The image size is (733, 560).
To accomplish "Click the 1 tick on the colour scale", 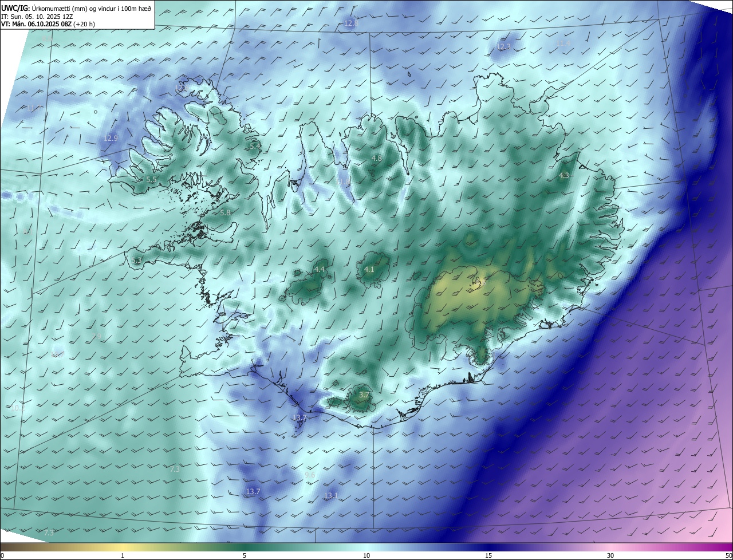I will click(123, 556).
